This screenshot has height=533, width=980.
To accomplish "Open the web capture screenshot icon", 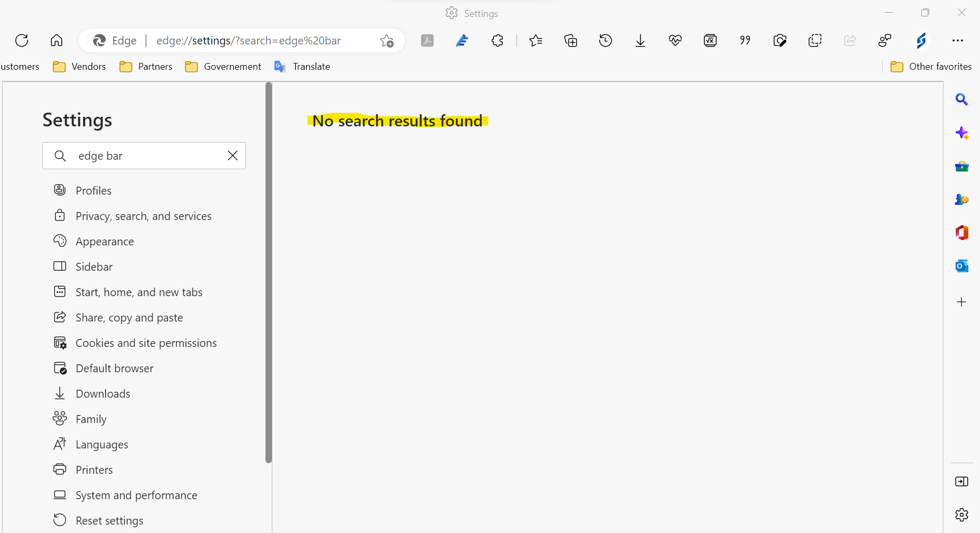I will point(780,41).
